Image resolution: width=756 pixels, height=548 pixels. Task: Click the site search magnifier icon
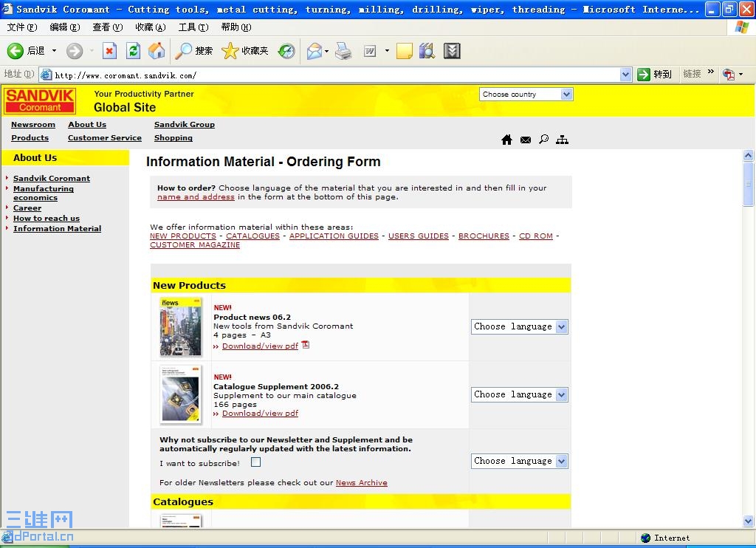544,140
